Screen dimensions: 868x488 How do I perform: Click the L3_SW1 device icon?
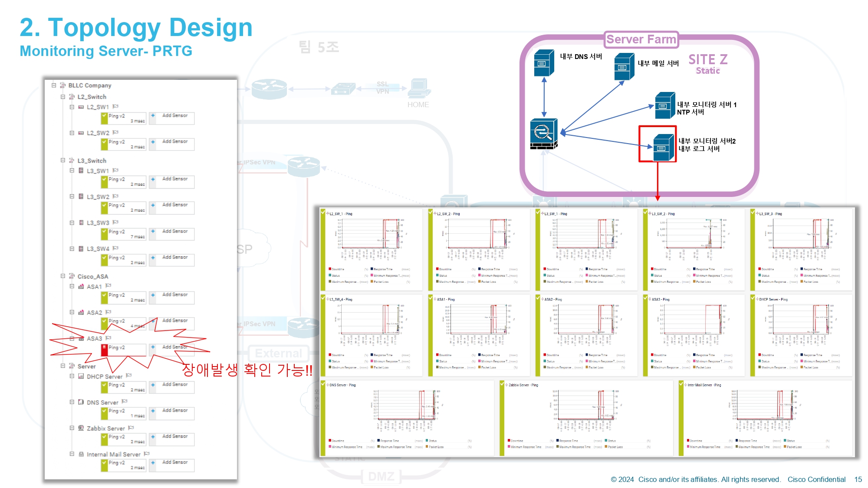[81, 170]
